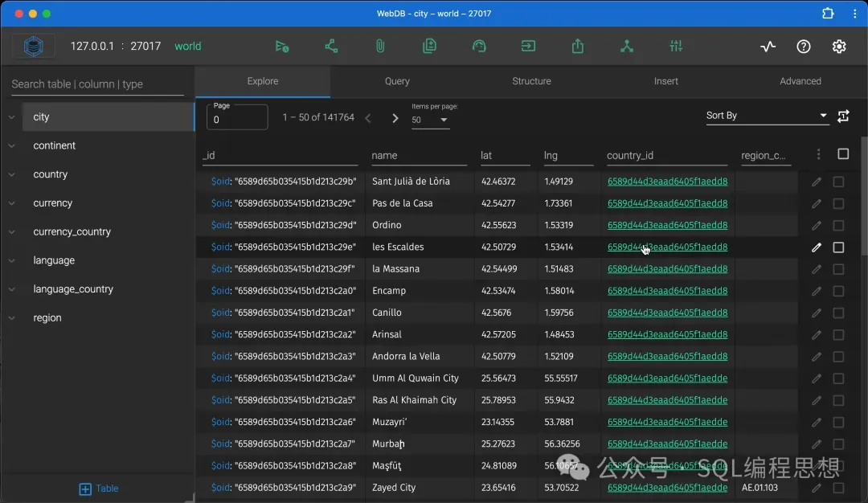Viewport: 868px width, 503px height.
Task: Follow the country_id link in Ordino row
Action: (668, 225)
